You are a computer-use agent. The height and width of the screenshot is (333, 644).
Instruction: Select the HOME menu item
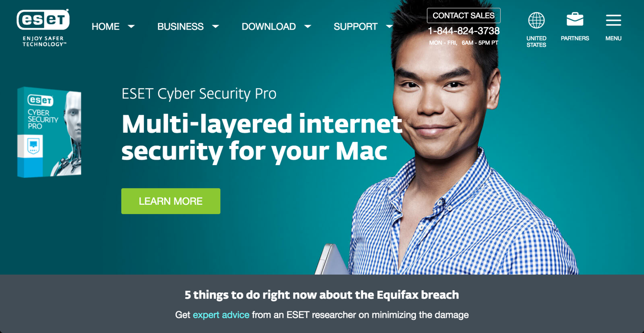(106, 26)
